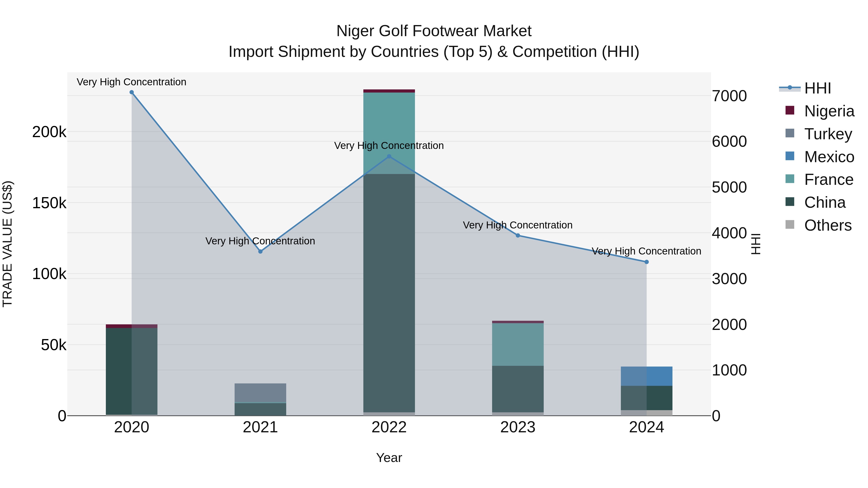This screenshot has height=488, width=868.
Task: Click the TRADE VALUE (US$) axis title
Action: (8, 244)
